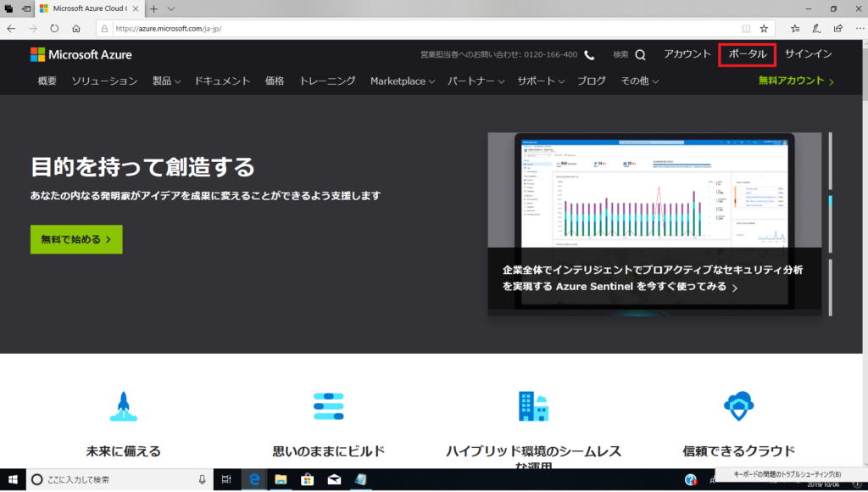
Task: Click the サインイン link
Action: pyautogui.click(x=808, y=54)
